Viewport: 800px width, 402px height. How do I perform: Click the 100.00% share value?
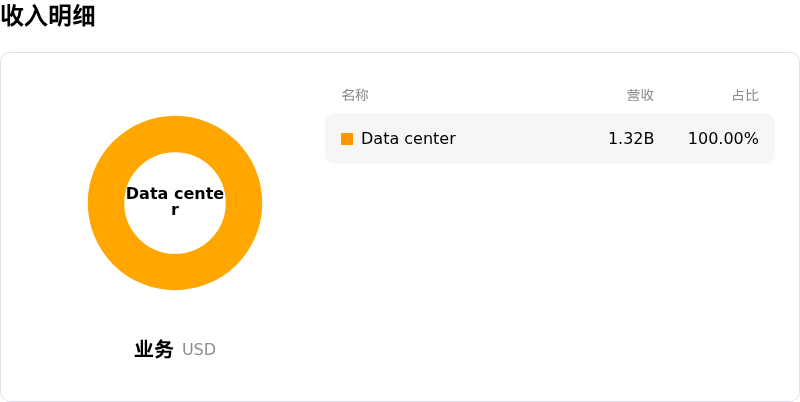tap(723, 139)
